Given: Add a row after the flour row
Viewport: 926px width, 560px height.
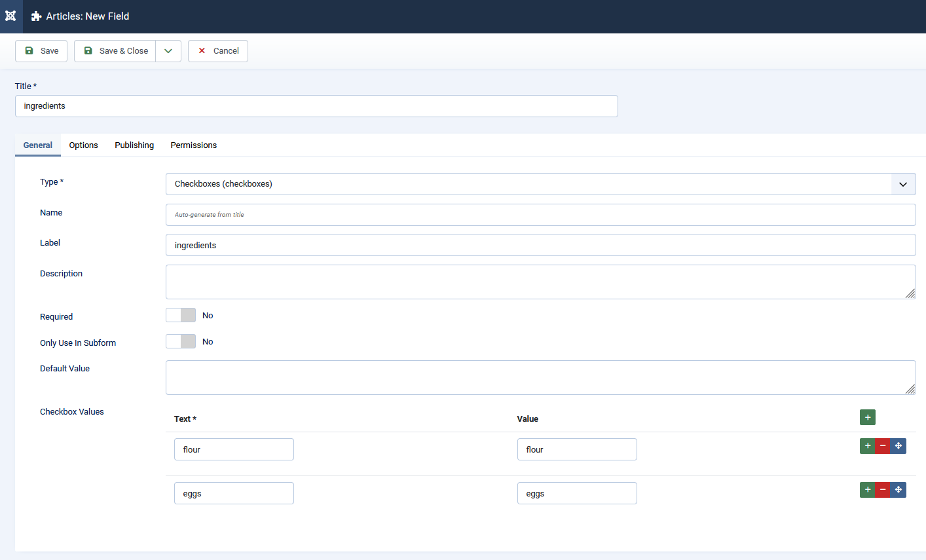Looking at the screenshot, I should click(868, 446).
